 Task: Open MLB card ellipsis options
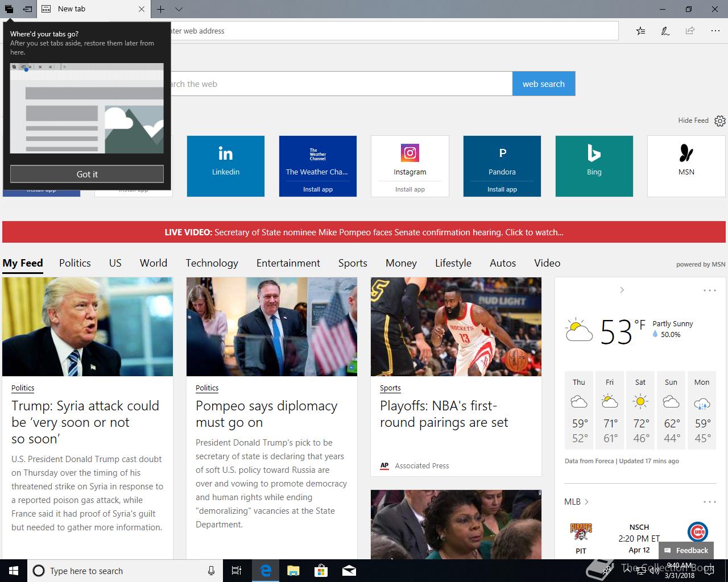[x=709, y=502]
